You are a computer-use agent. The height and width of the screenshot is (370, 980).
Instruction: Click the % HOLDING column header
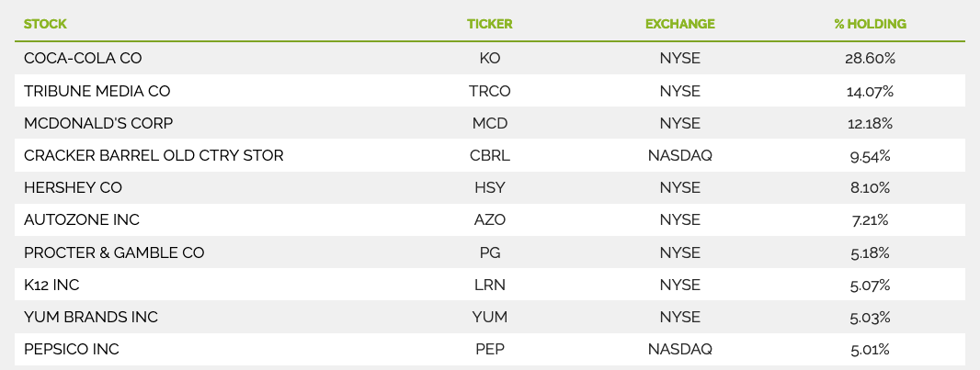click(870, 25)
